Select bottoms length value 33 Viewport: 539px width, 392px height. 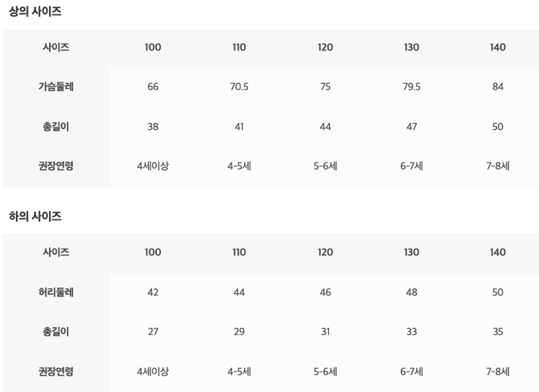pyautogui.click(x=411, y=332)
